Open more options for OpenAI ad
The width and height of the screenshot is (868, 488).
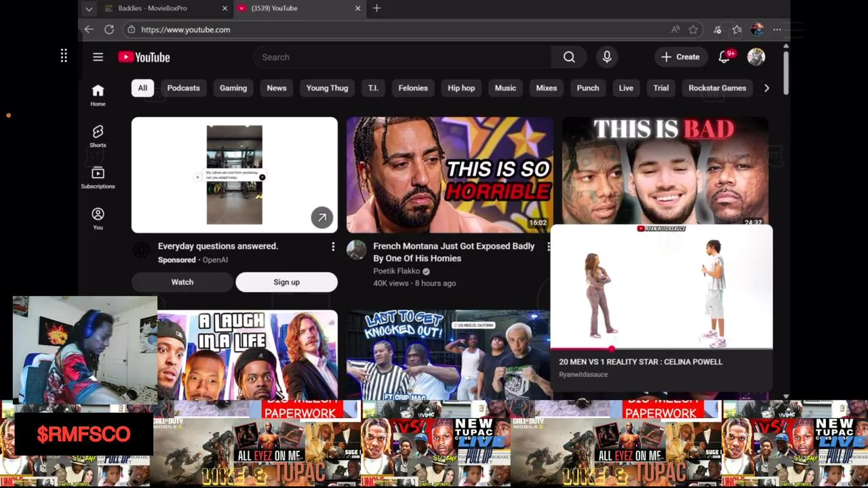333,247
